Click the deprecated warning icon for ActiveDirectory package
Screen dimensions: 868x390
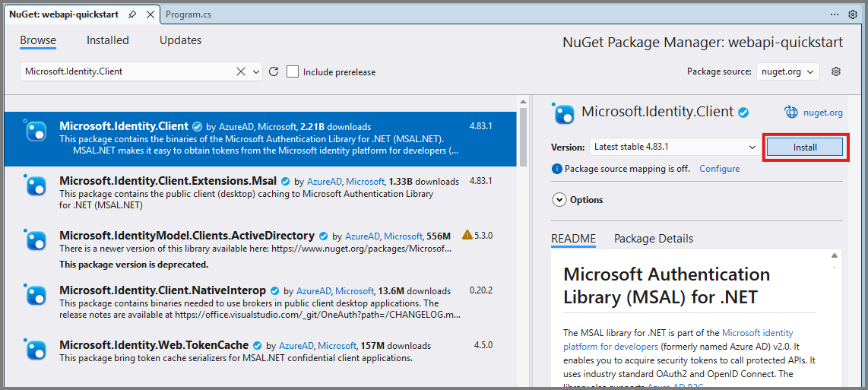click(x=467, y=236)
